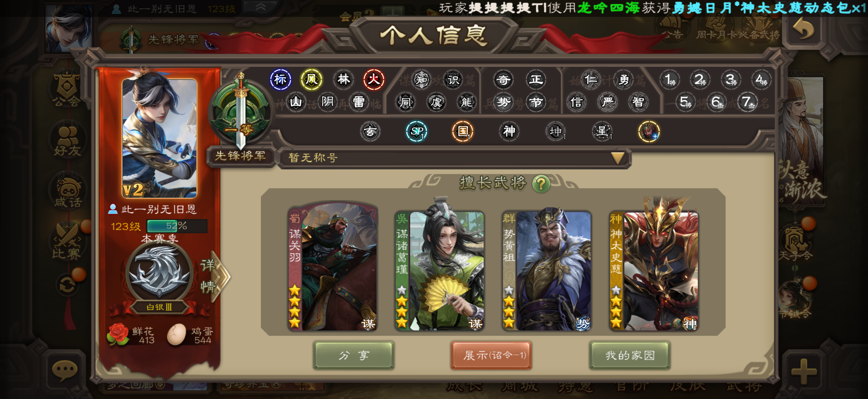Click the 52% experience progress bar
Screen dimensions: 868x399
[x=177, y=226]
